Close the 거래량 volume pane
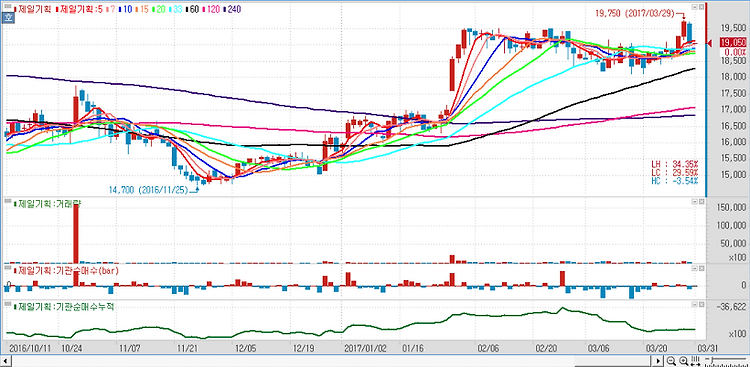The width and height of the screenshot is (750, 367). coord(701,202)
